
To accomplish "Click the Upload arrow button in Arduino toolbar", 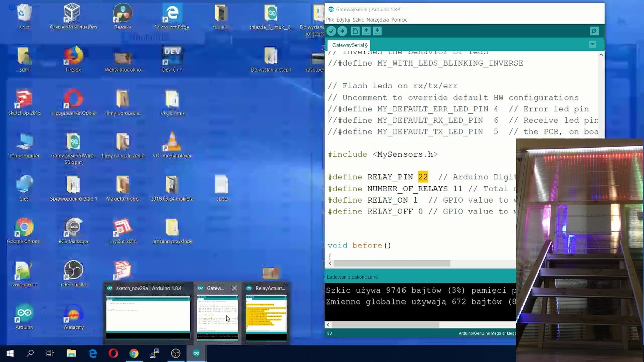I will coord(342,31).
